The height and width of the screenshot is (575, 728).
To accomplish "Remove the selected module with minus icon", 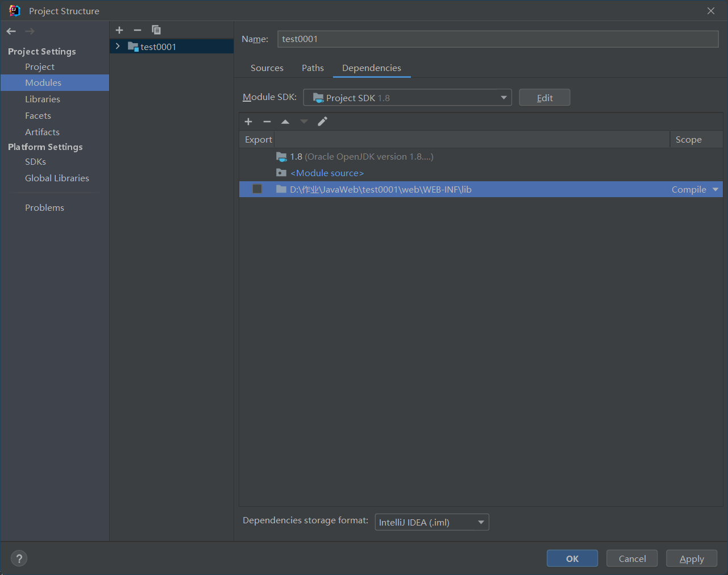I will 138,30.
